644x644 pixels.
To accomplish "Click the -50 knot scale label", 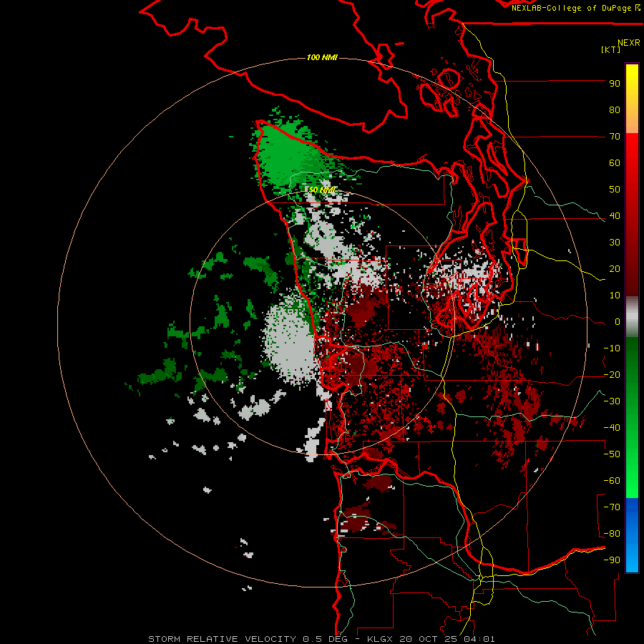I will [x=612, y=454].
